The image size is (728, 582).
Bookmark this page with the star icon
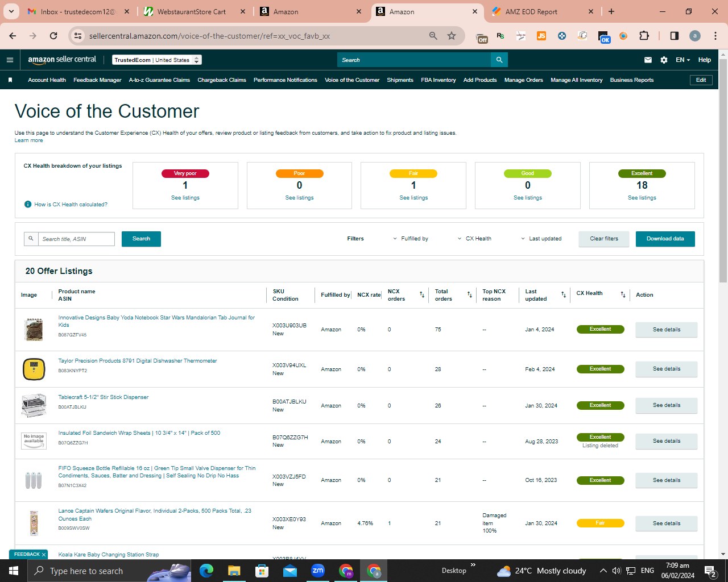(x=452, y=36)
